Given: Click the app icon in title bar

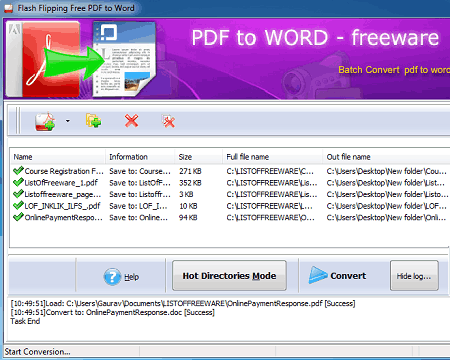Looking at the screenshot, I should tap(8, 8).
